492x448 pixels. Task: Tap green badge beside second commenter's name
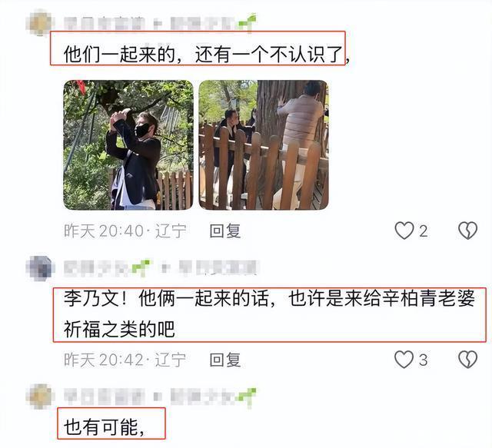141,268
